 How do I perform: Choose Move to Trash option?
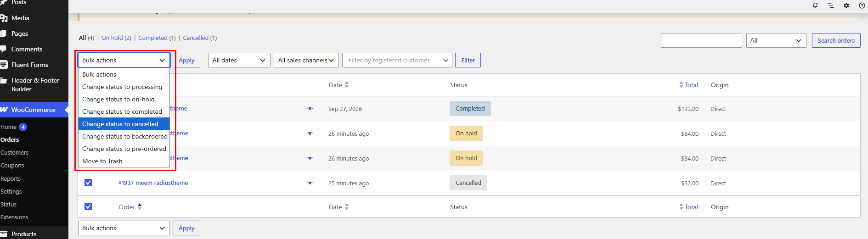pos(124,161)
